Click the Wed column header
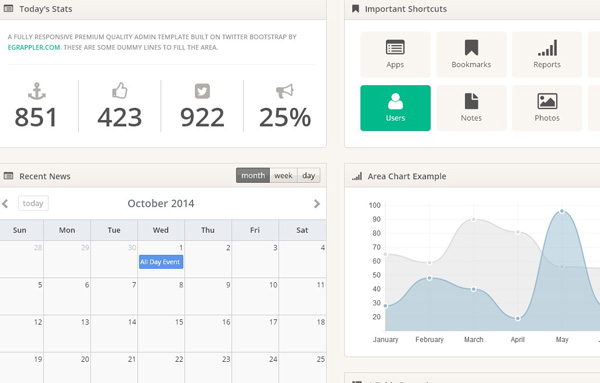600x383 pixels. [161, 230]
